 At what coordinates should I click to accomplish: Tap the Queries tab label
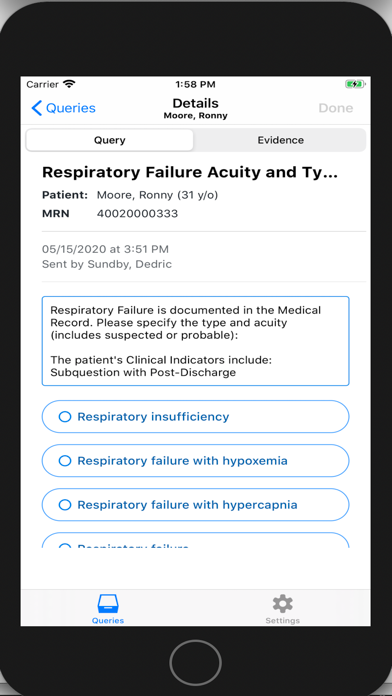click(108, 621)
